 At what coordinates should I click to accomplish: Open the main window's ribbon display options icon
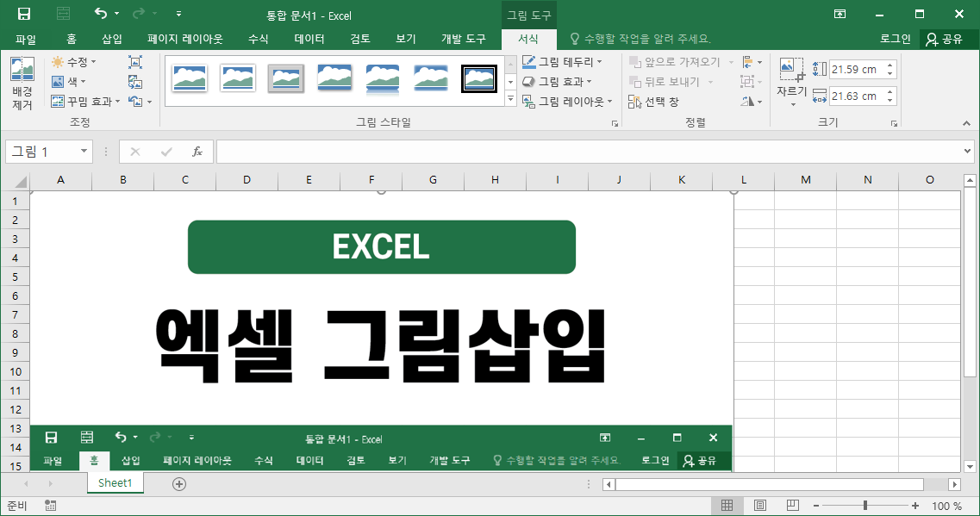[840, 14]
